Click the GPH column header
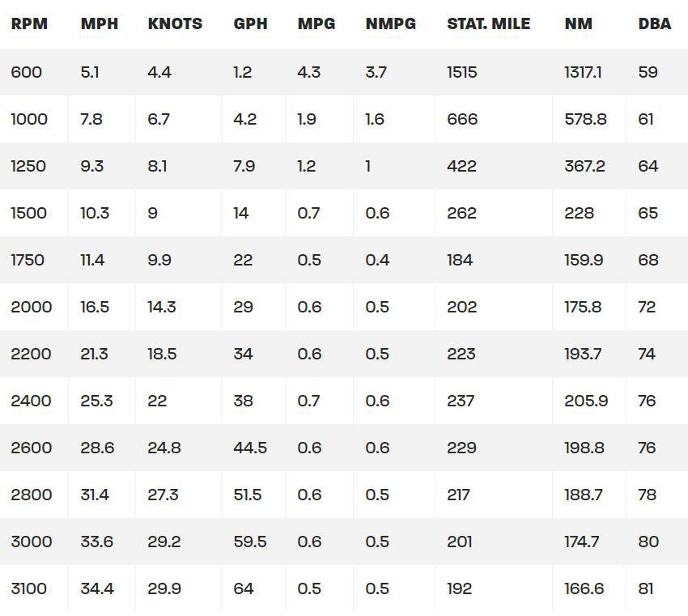 click(250, 24)
